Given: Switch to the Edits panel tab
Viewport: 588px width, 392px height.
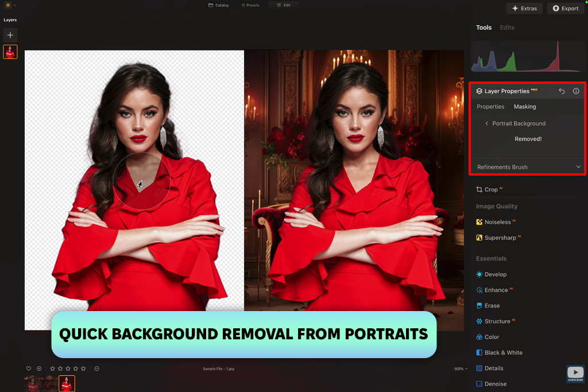Looking at the screenshot, I should [507, 28].
